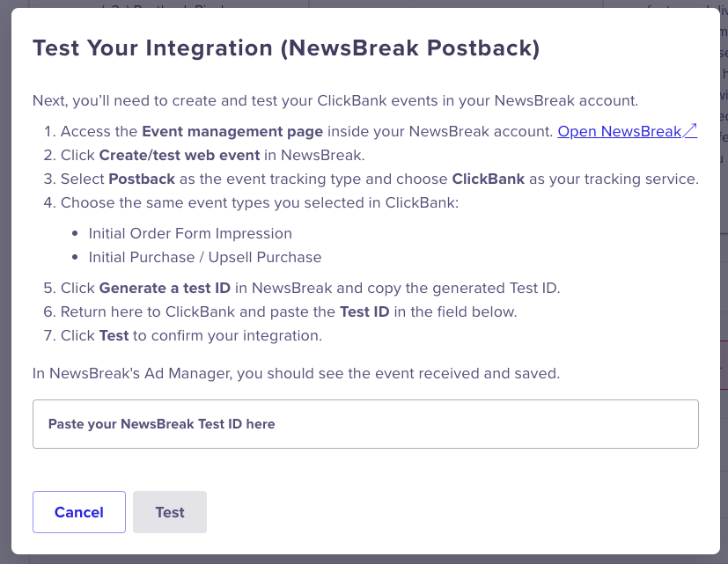Open the NewsBreak link
The width and height of the screenshot is (728, 564).
coord(620,132)
